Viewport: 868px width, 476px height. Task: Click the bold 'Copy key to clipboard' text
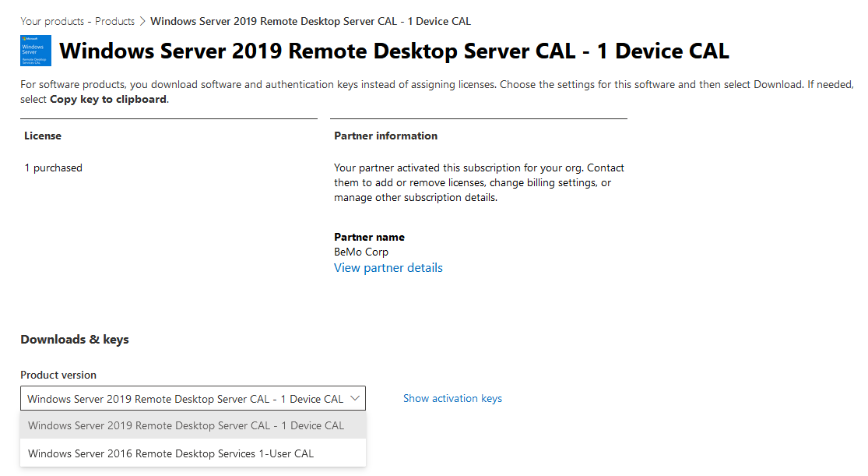click(x=108, y=99)
